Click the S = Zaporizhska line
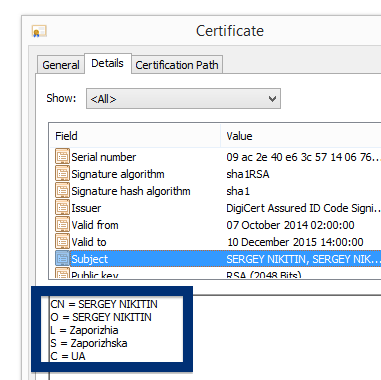This screenshot has width=381, height=380. (x=89, y=343)
